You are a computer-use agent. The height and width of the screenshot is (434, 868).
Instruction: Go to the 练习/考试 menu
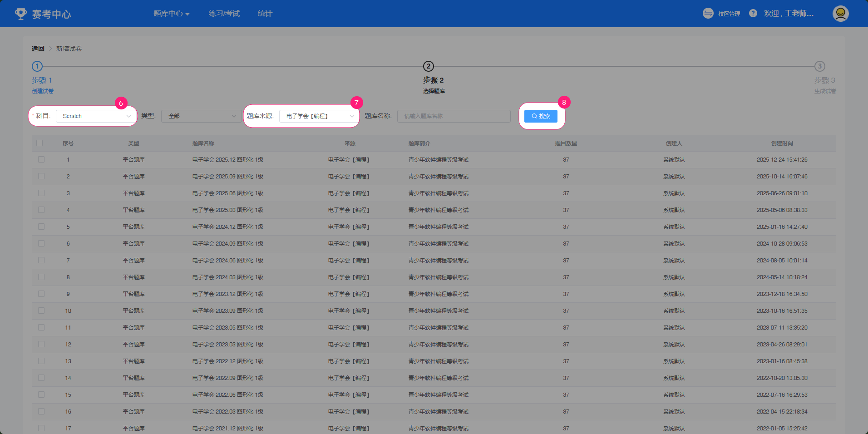tap(224, 14)
